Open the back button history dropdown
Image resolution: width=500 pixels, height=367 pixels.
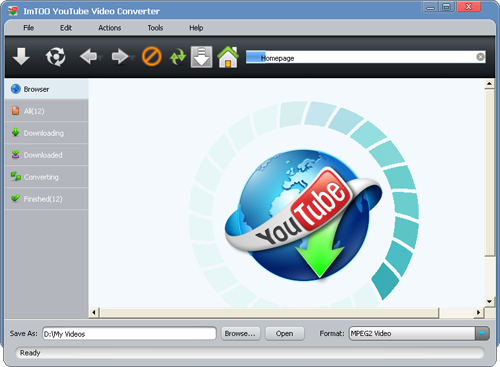100,58
